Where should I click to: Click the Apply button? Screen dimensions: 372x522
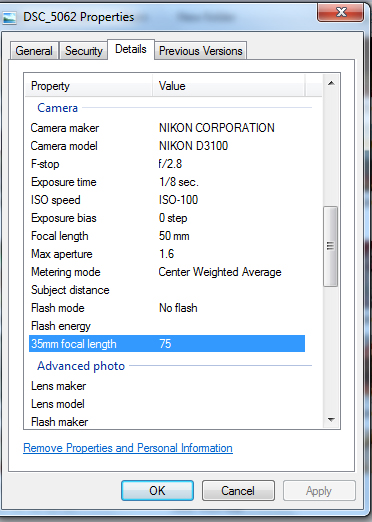[x=319, y=491]
